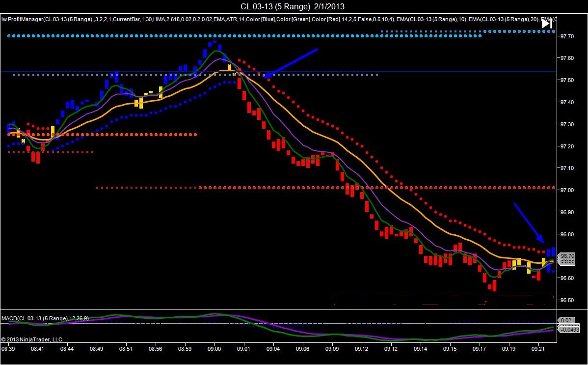Click the 08:59 time axis label
The height and width of the screenshot is (365, 588).
tap(185, 349)
